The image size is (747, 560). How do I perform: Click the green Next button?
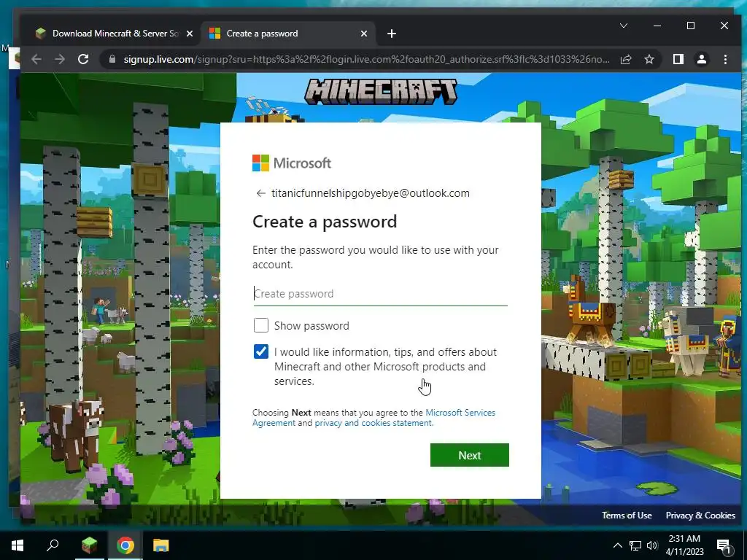[x=470, y=455]
